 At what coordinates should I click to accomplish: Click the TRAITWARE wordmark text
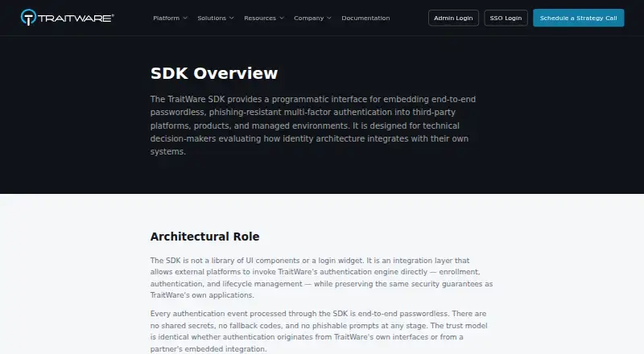(x=76, y=18)
